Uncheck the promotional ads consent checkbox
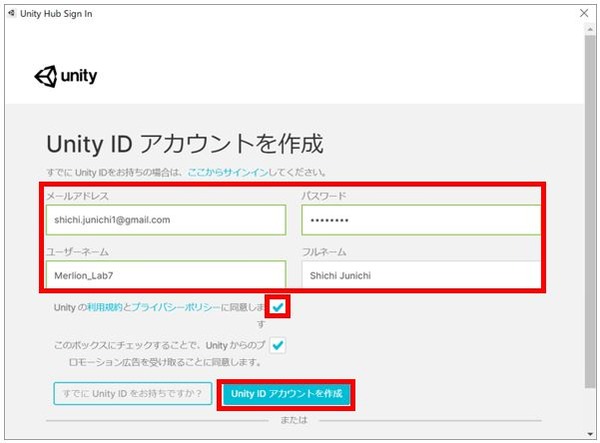This screenshot has width=600, height=443. coord(277,345)
